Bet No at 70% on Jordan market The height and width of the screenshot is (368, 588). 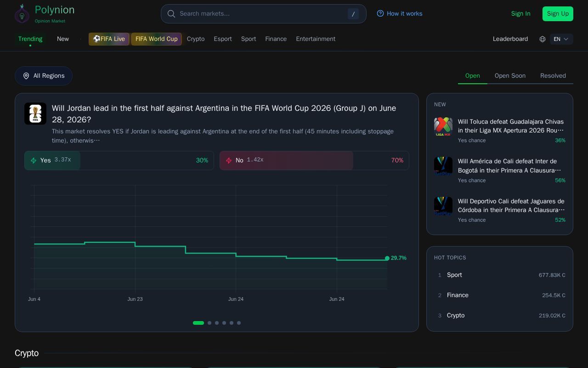314,161
